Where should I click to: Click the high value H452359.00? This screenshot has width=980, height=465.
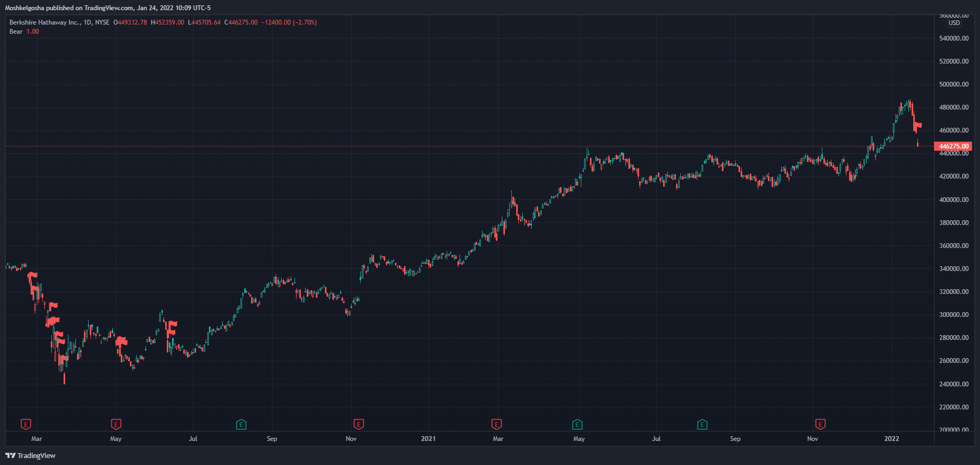tap(167, 22)
